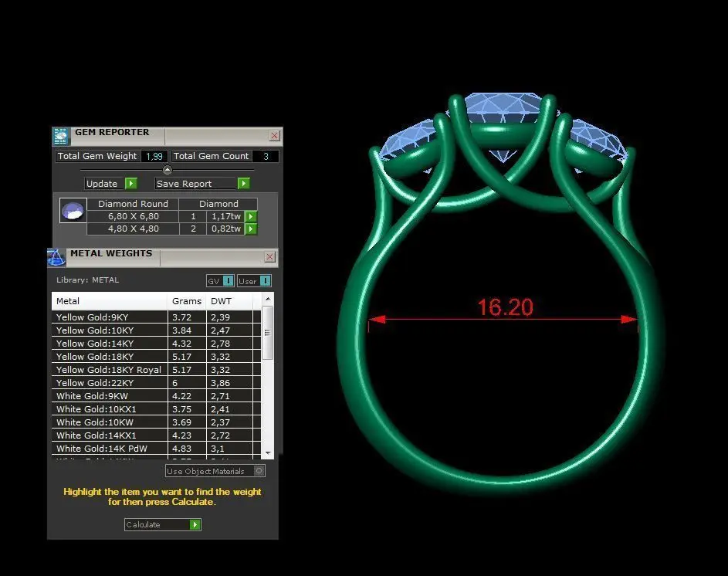Click the Grams column header
Screen dimensions: 728x576
point(187,301)
